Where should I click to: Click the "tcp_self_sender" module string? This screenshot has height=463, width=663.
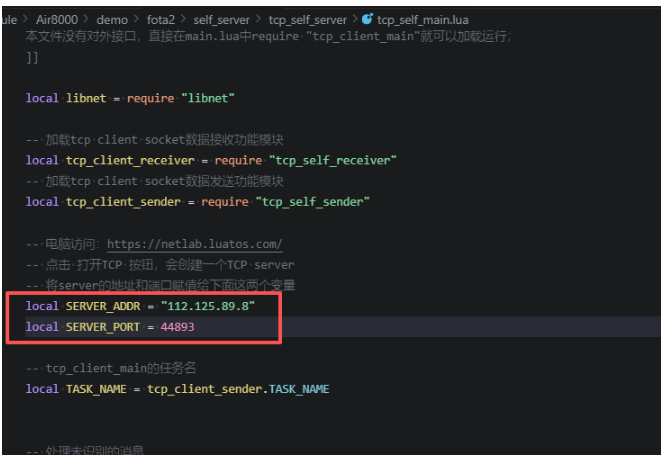pyautogui.click(x=312, y=202)
